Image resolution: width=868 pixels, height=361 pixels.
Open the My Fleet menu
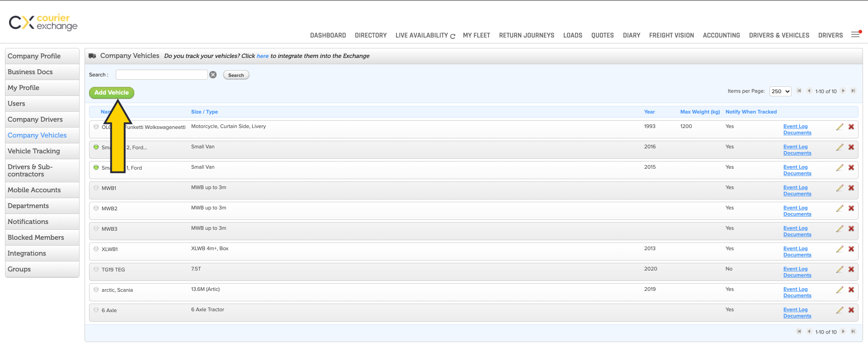click(476, 35)
